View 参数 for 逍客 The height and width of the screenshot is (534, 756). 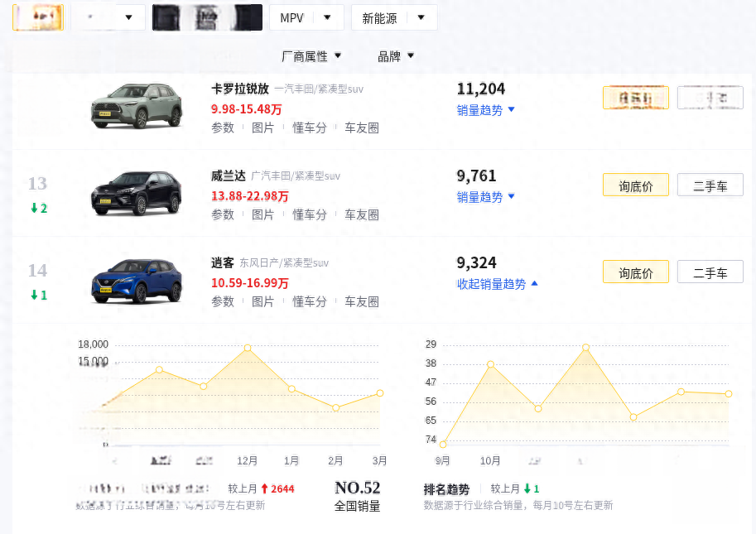(223, 301)
